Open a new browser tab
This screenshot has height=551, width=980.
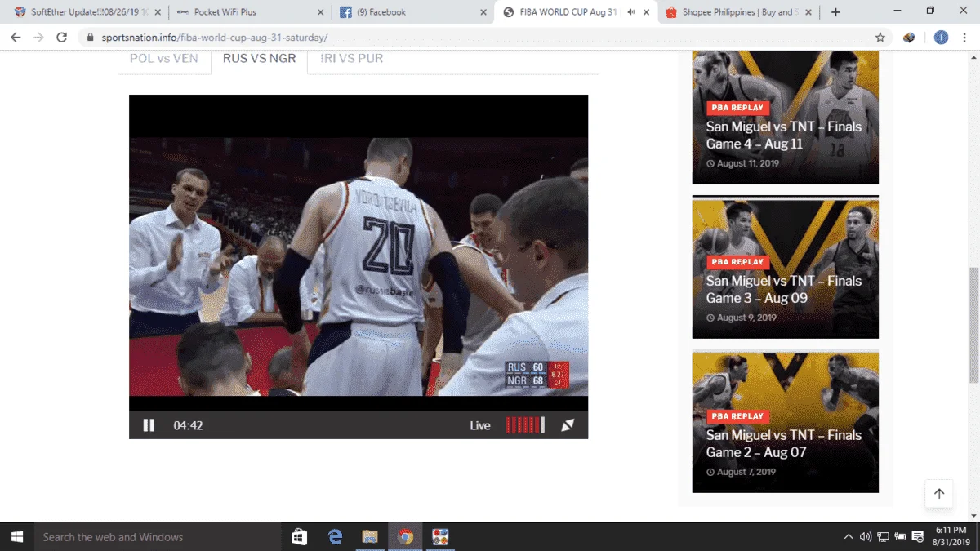835,12
